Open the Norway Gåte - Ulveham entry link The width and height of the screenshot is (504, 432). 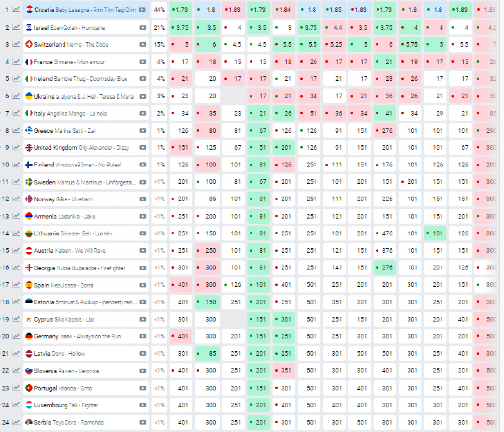63,199
